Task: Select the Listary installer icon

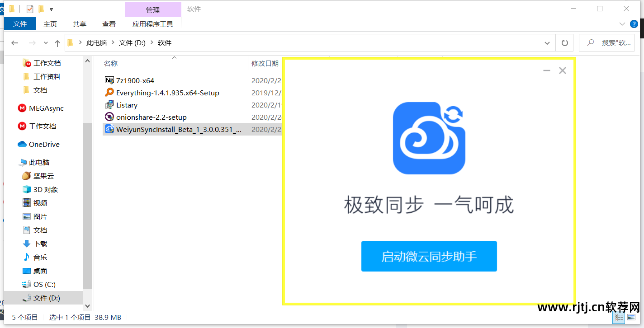Action: pos(109,105)
